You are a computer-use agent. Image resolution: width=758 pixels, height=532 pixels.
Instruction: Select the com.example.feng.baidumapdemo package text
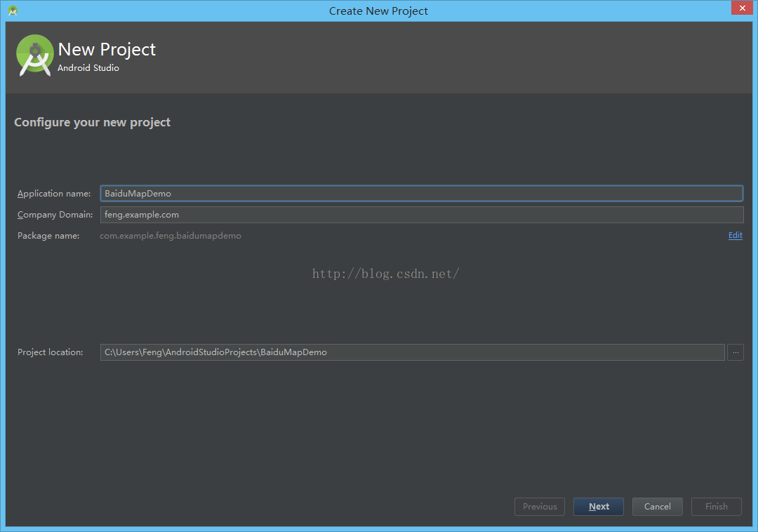(170, 236)
